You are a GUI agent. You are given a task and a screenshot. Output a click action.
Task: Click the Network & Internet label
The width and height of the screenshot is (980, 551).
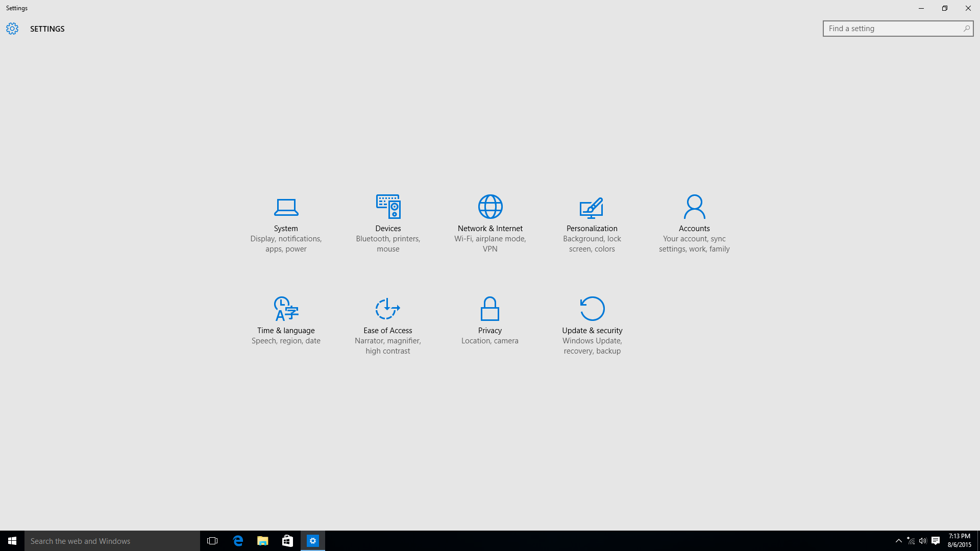pyautogui.click(x=490, y=229)
